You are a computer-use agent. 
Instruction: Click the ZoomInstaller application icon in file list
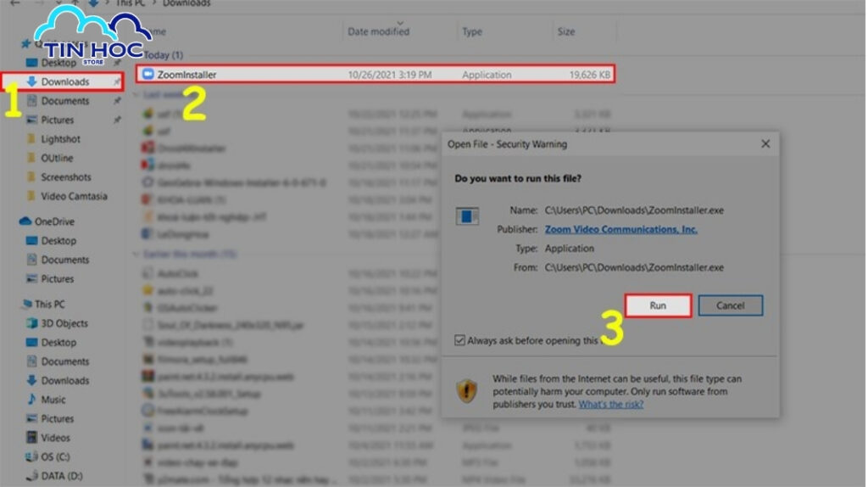[x=148, y=75]
